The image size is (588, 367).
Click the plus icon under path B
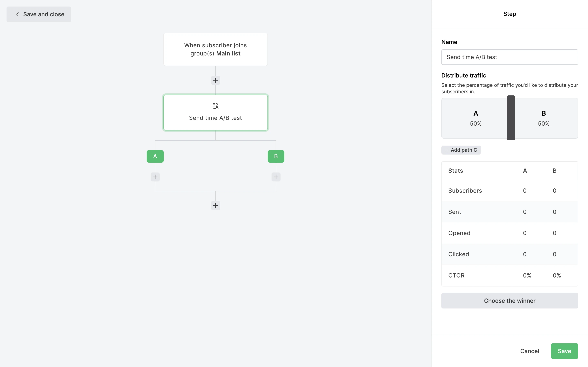coord(276,177)
